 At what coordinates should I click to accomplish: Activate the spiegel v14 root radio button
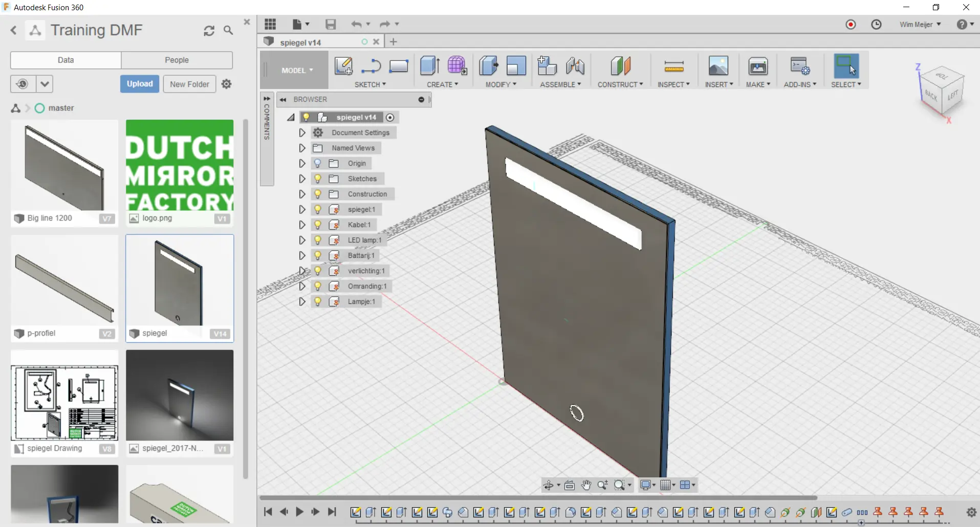[390, 117]
